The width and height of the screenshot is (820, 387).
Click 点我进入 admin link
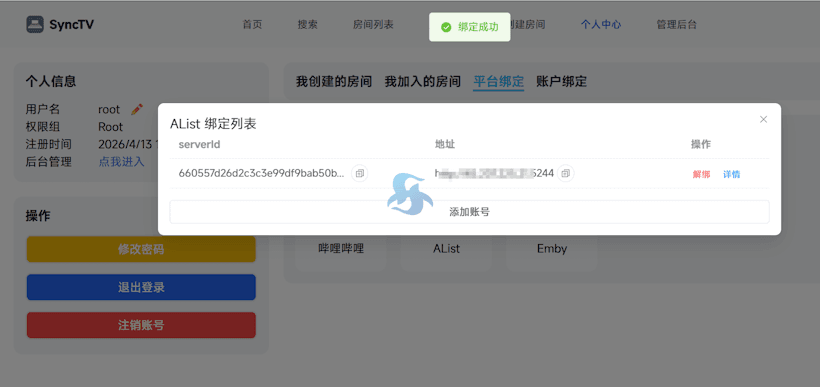pos(121,162)
